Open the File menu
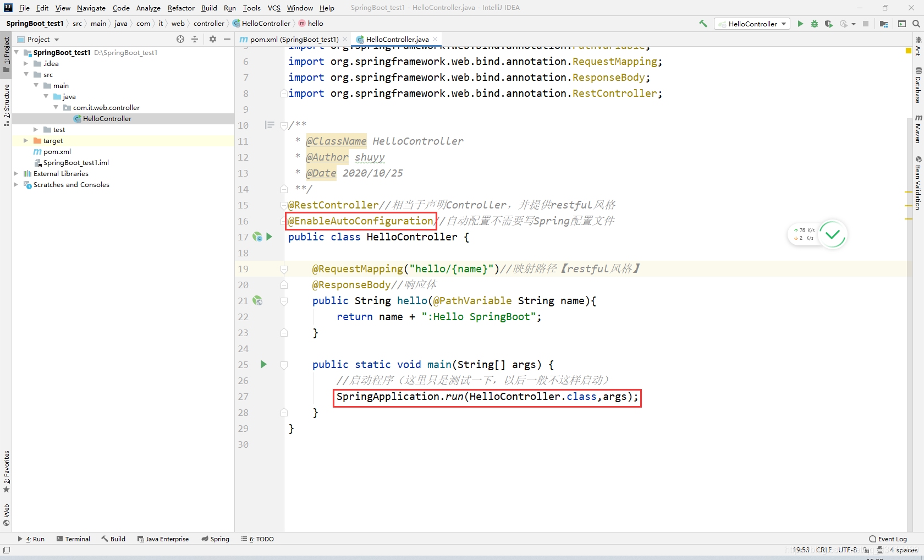Screen dimensions: 924x560 pos(24,8)
